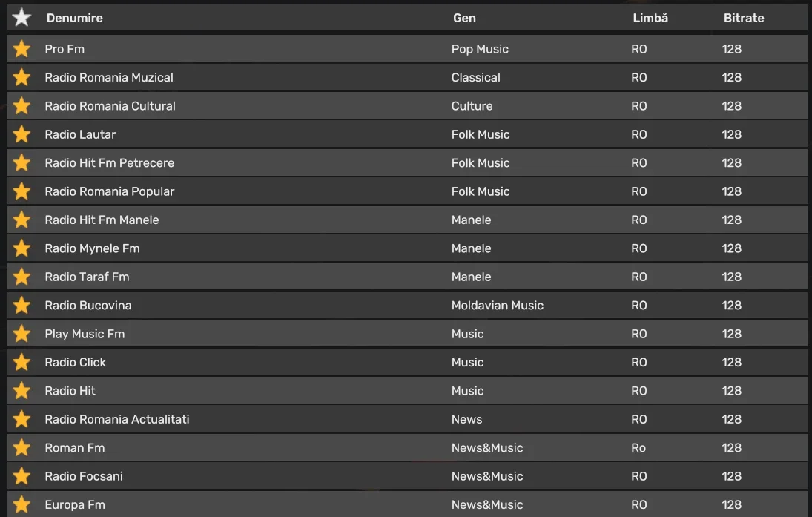Click the favorite star beside Pro Fm
Image resolution: width=812 pixels, height=517 pixels.
coord(22,49)
